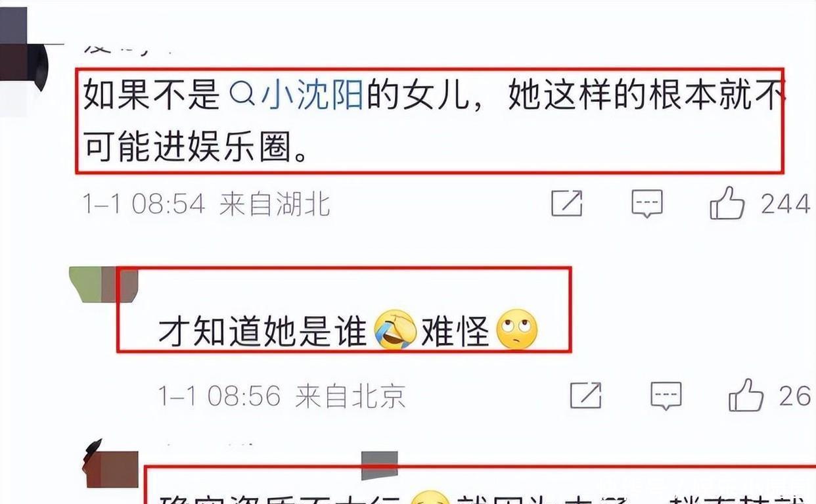This screenshot has width=816, height=504.
Task: Click the 来自湖北 location label
Action: click(x=275, y=204)
